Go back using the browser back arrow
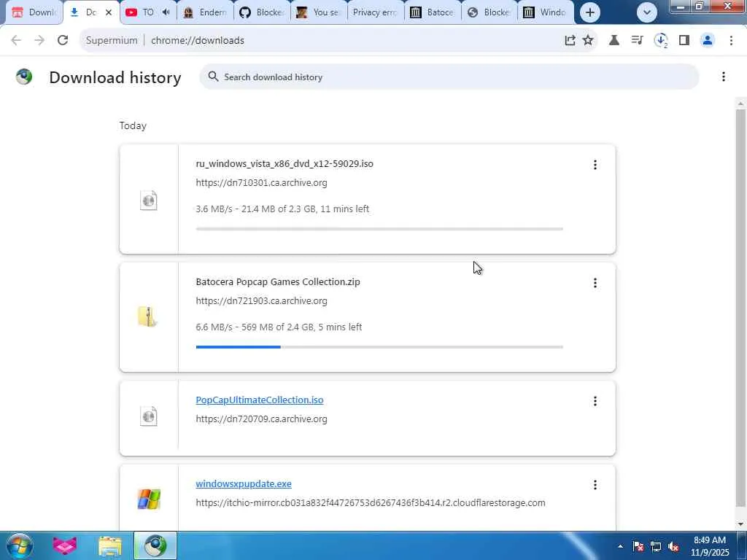The width and height of the screenshot is (747, 560). (16, 41)
